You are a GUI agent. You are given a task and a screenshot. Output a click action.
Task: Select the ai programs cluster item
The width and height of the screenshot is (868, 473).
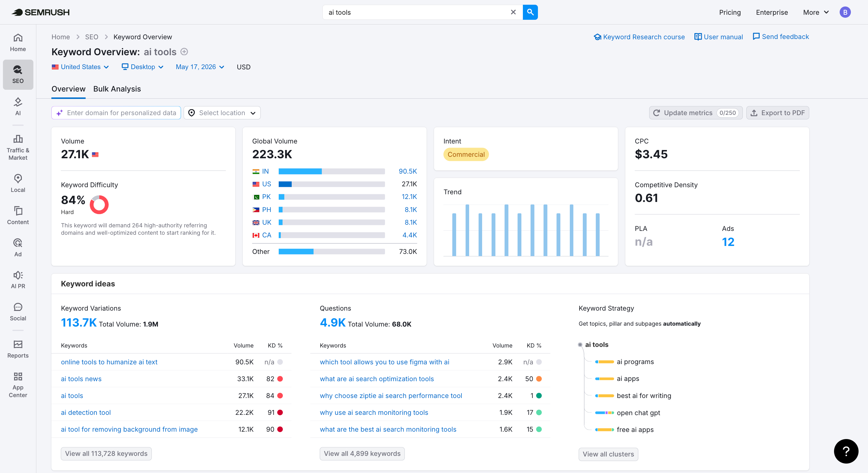coord(635,362)
